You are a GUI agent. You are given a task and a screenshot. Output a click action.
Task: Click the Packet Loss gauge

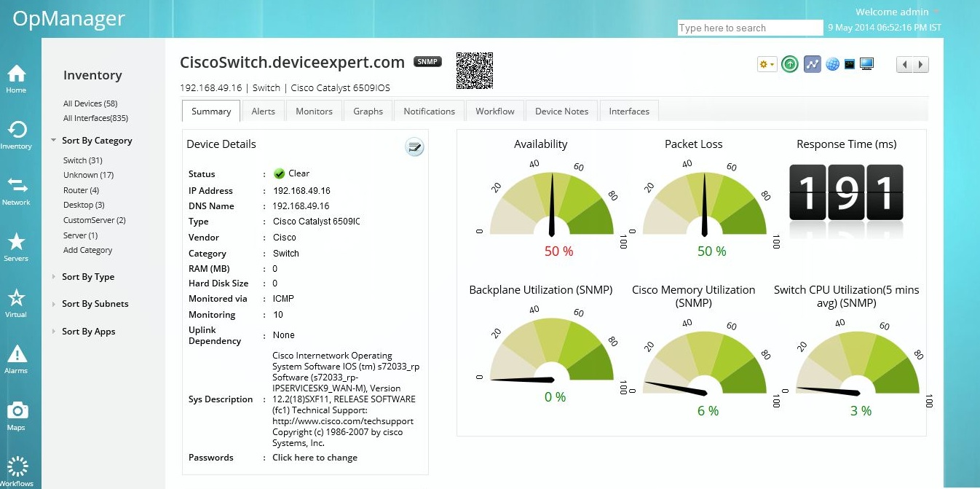click(704, 204)
